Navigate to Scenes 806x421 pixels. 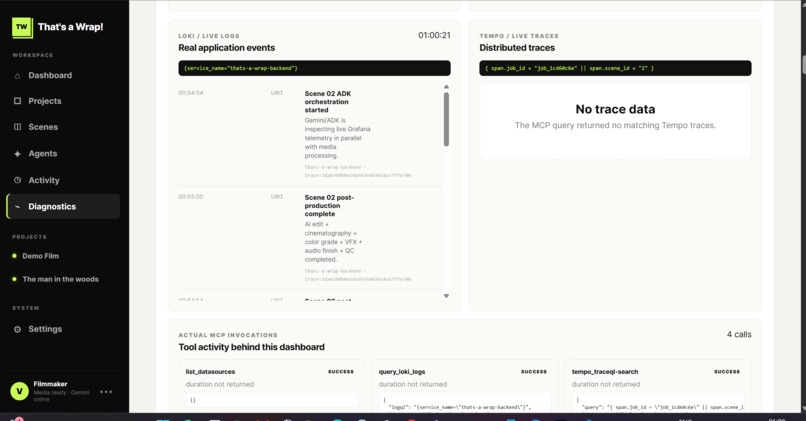coord(43,127)
